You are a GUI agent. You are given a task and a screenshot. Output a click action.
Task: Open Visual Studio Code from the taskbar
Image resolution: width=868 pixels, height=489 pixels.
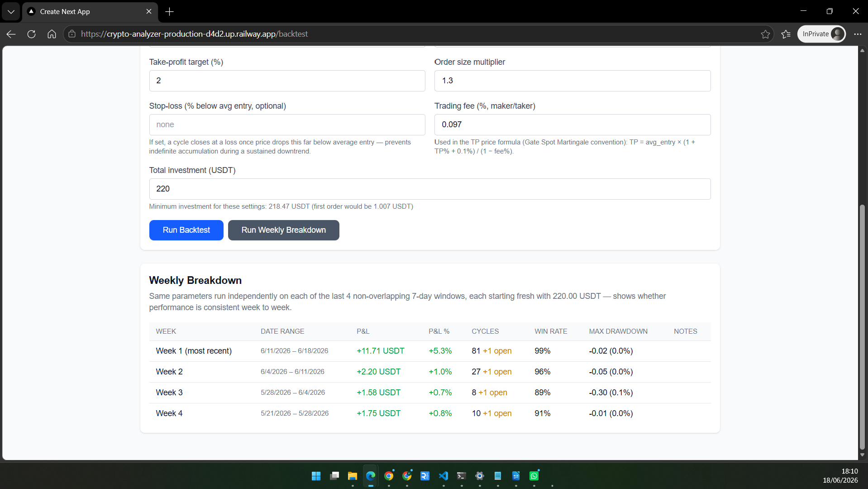pyautogui.click(x=443, y=476)
